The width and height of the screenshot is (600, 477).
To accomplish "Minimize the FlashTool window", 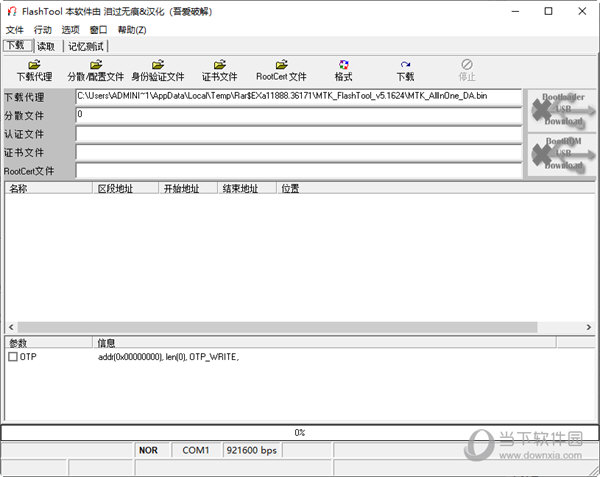I will point(515,11).
